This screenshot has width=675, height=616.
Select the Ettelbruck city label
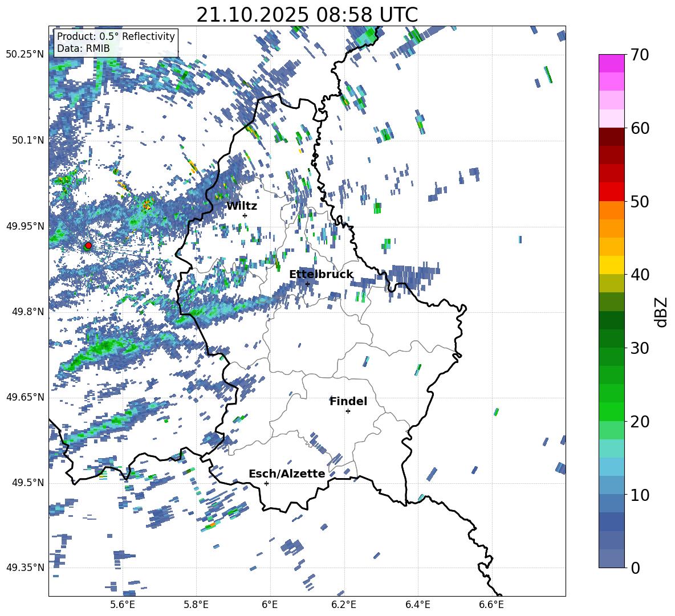coord(321,275)
